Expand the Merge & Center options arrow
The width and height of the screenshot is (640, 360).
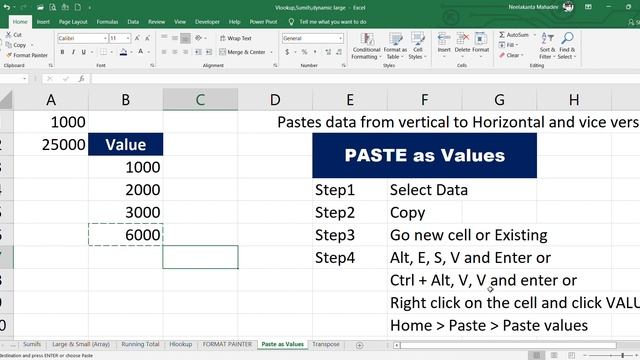click(x=271, y=52)
